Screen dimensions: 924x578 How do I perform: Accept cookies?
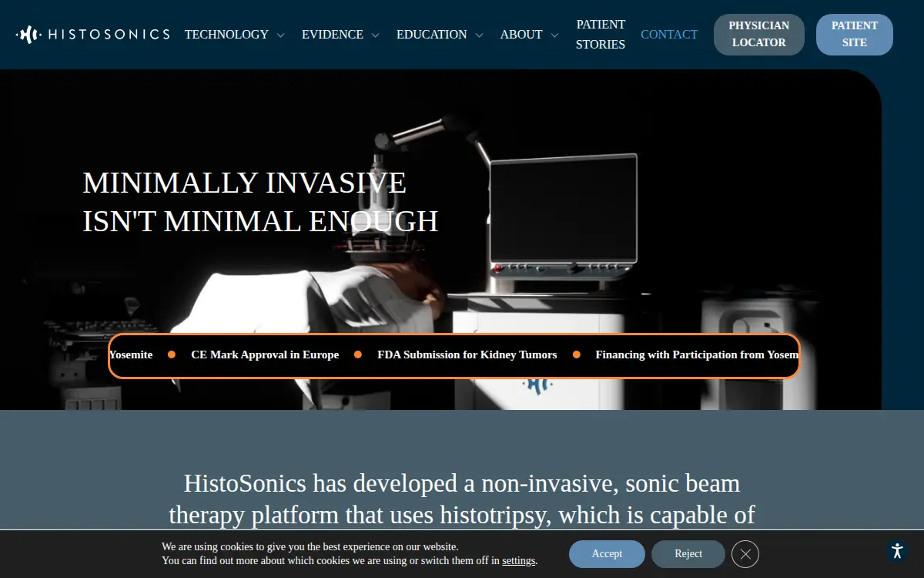coord(607,554)
